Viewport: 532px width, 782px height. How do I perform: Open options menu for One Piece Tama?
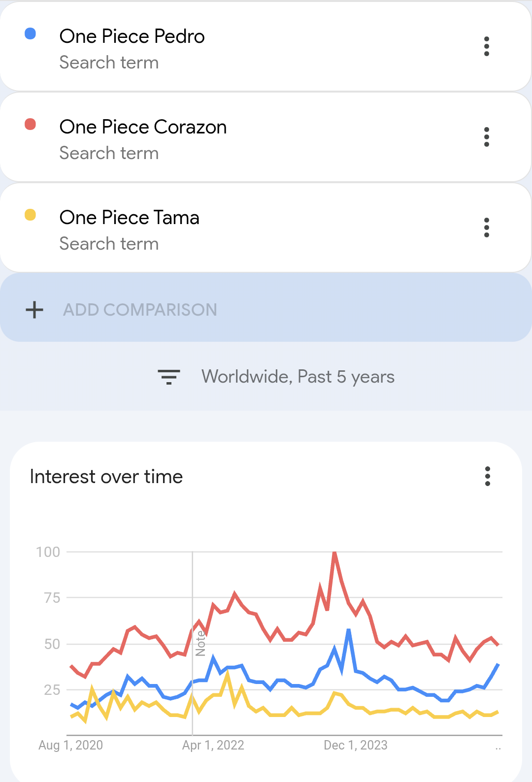[x=486, y=228]
